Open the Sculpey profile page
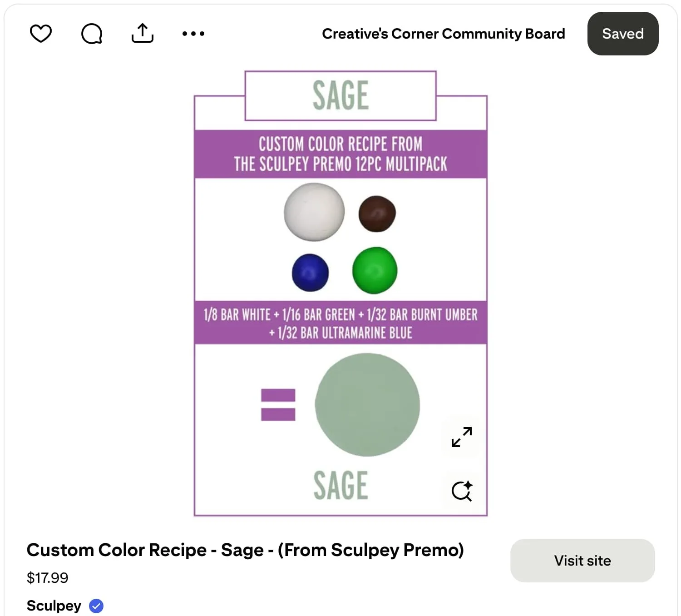Image resolution: width=681 pixels, height=616 pixels. tap(54, 605)
